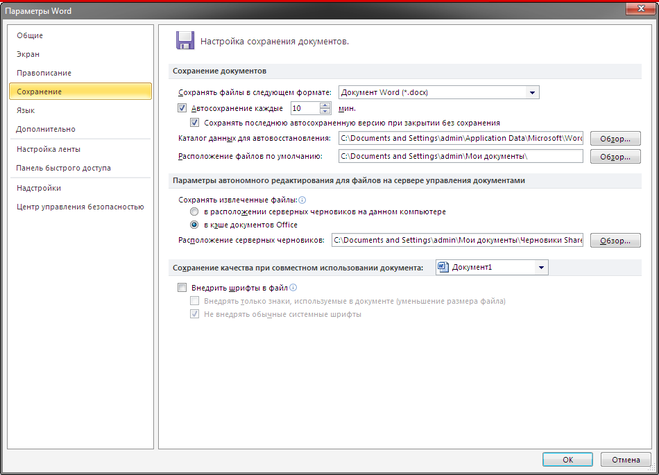Decrease autosave minutes with down arrow
This screenshot has width=659, height=475.
[325, 111]
